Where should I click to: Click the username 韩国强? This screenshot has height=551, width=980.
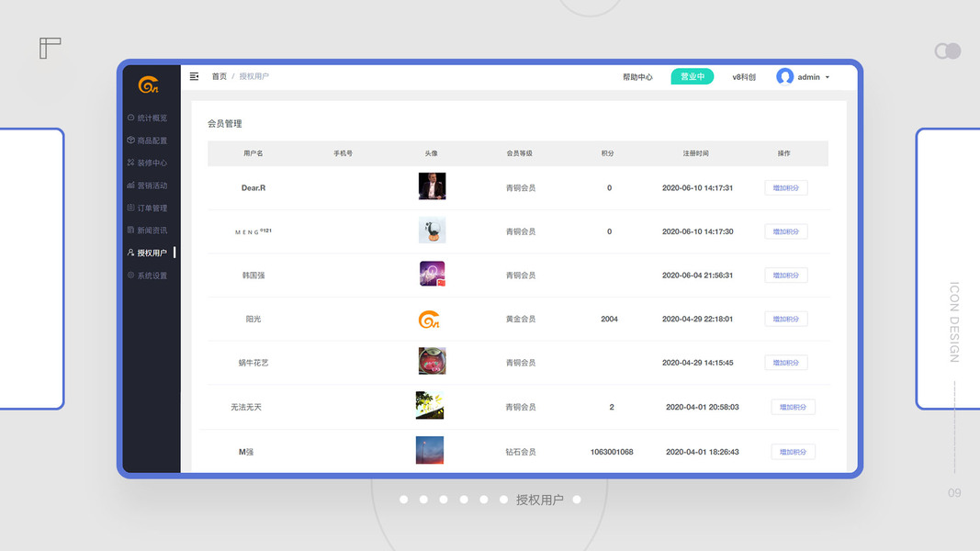[253, 275]
